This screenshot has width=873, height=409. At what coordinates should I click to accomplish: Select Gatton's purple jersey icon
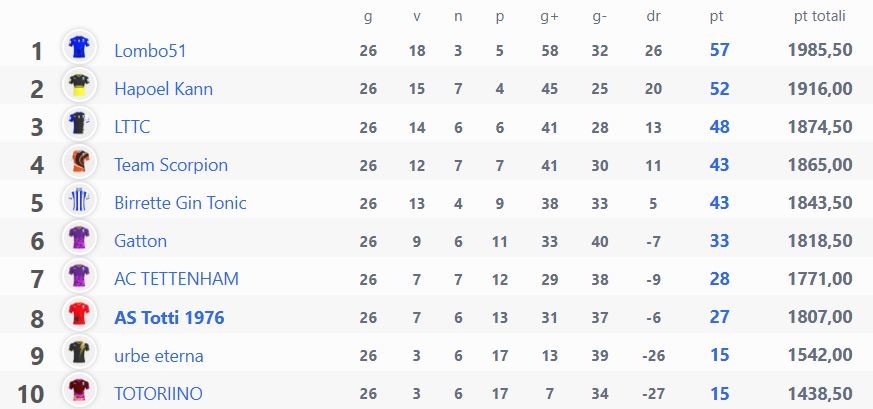click(x=79, y=237)
